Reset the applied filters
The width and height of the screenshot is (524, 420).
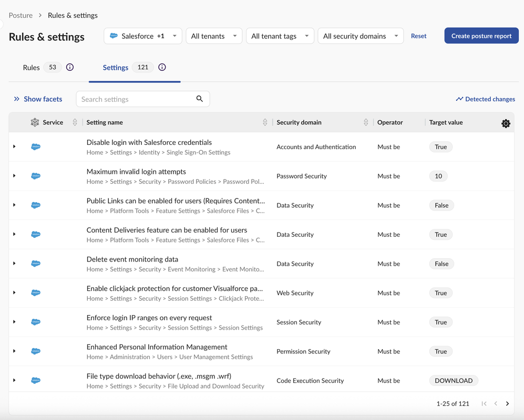coord(418,36)
